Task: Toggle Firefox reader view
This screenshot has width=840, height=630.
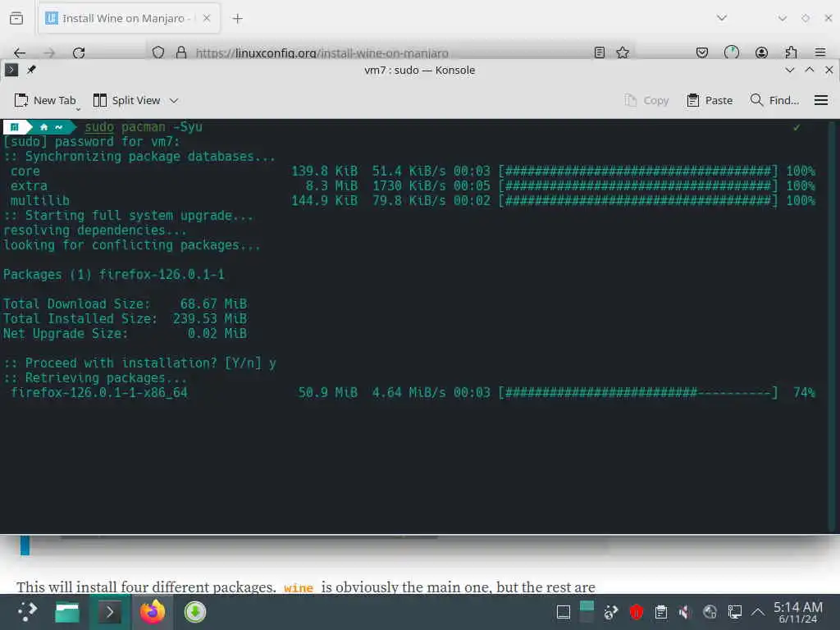Action: point(600,52)
